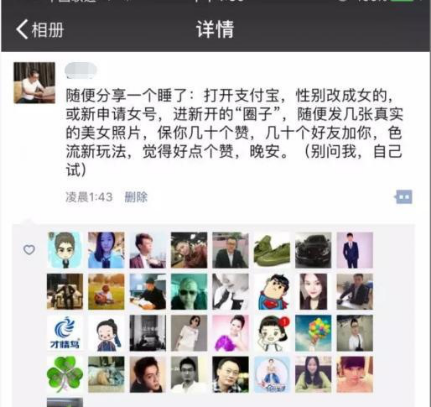Open the woman in pink dress avatar
This screenshot has height=407, width=431.
(x=231, y=333)
